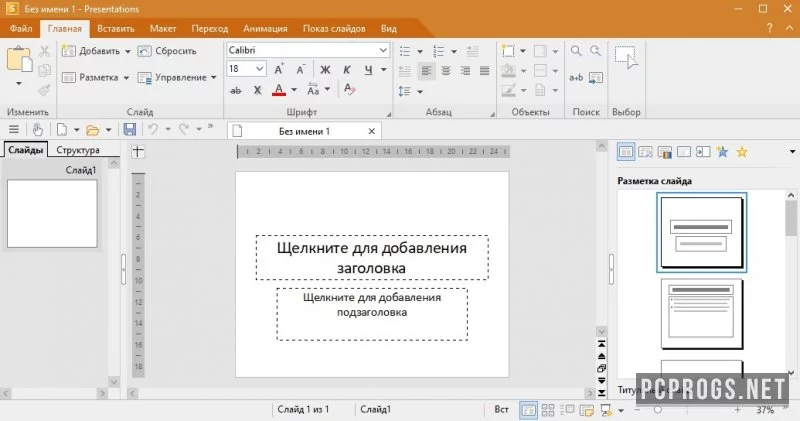Click the Paste clipboard icon

(x=19, y=60)
